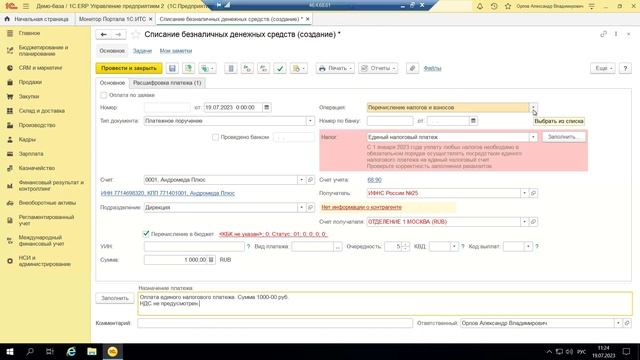
Task: Click the help question mark button
Action: coord(625,68)
